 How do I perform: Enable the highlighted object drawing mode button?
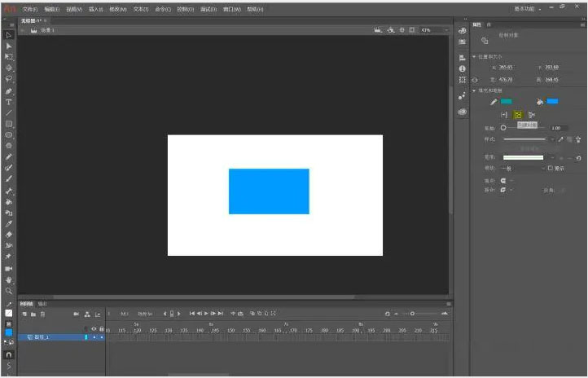point(517,115)
